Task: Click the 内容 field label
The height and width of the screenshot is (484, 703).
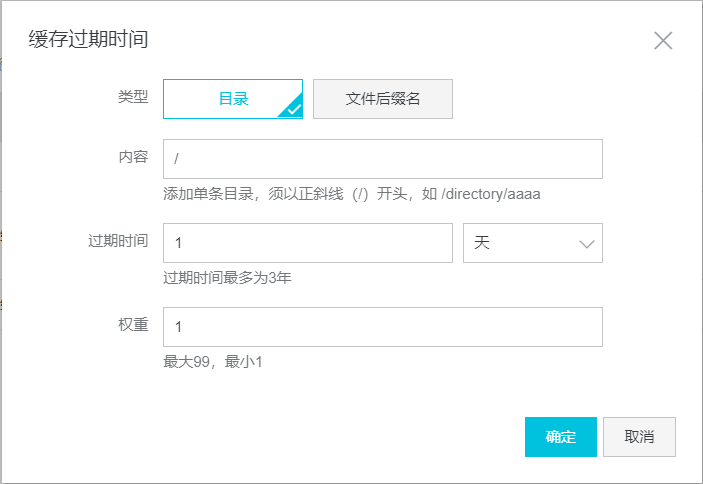Action: (133, 158)
